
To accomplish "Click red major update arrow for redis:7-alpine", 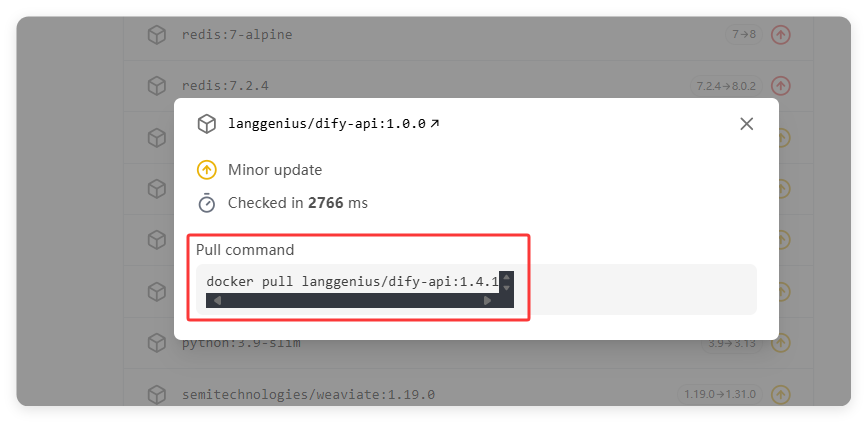I will [x=781, y=35].
